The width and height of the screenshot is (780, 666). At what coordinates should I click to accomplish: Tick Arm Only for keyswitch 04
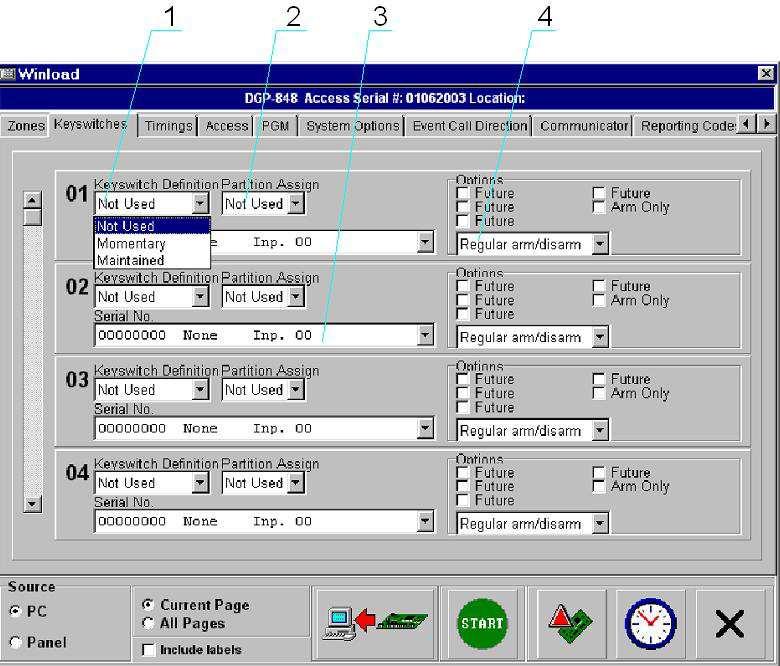click(x=599, y=486)
